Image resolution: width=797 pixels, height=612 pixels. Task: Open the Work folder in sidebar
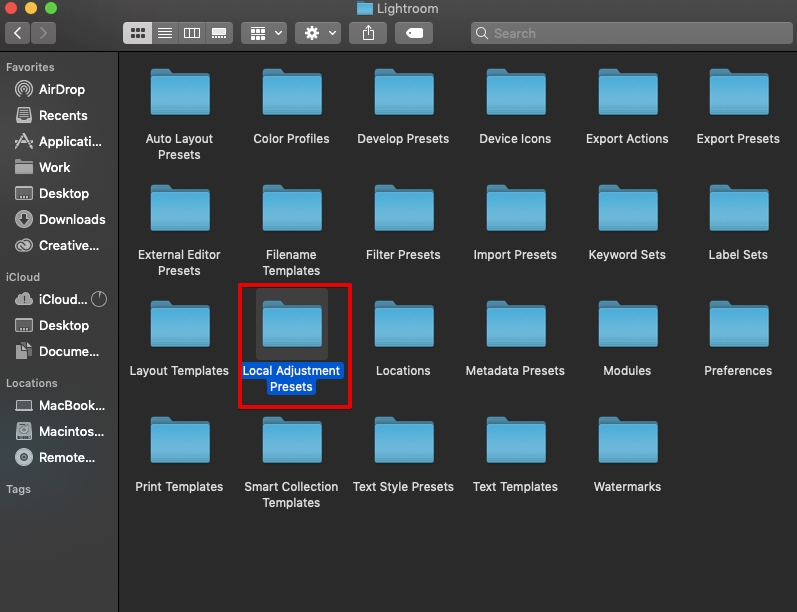pyautogui.click(x=59, y=167)
